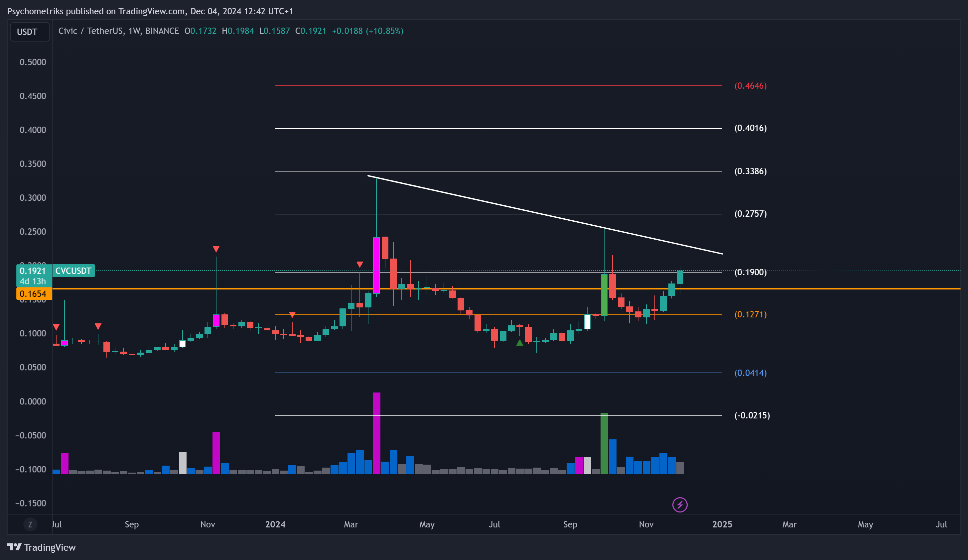Select the (0.2757) level label
Viewport: 968px width, 560px height.
click(x=751, y=214)
